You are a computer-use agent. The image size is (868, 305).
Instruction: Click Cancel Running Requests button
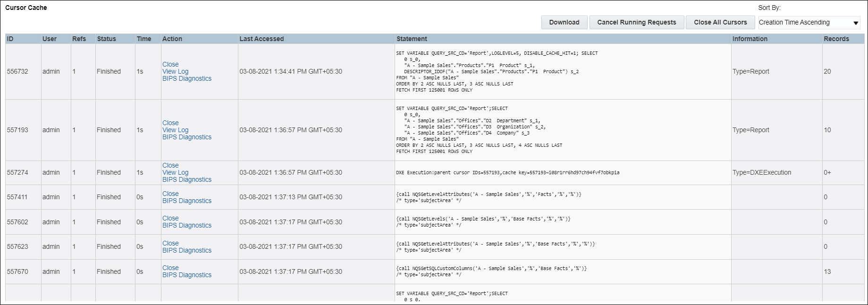637,22
